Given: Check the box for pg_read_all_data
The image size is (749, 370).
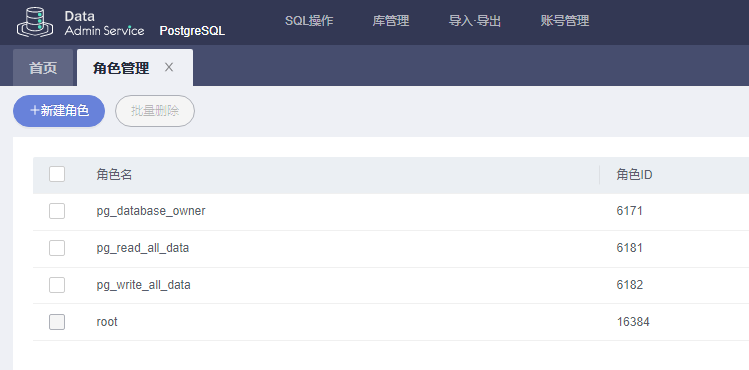Looking at the screenshot, I should click(57, 248).
